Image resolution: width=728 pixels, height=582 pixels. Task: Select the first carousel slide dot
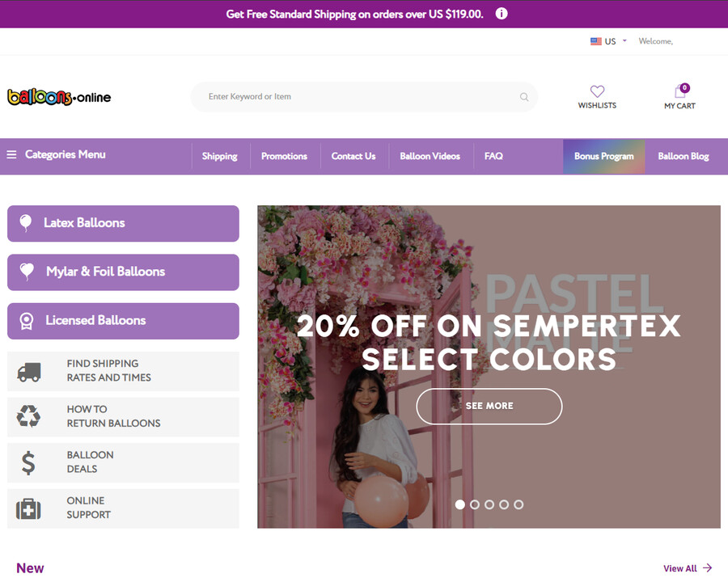[460, 504]
